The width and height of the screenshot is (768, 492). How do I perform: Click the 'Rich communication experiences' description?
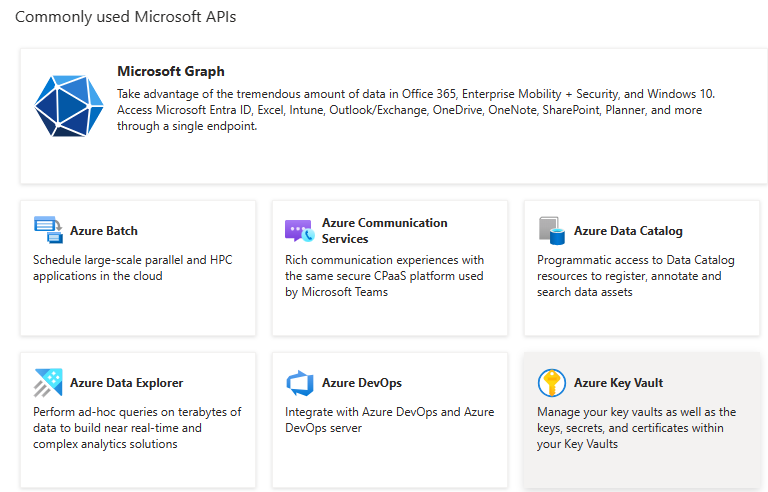(384, 276)
